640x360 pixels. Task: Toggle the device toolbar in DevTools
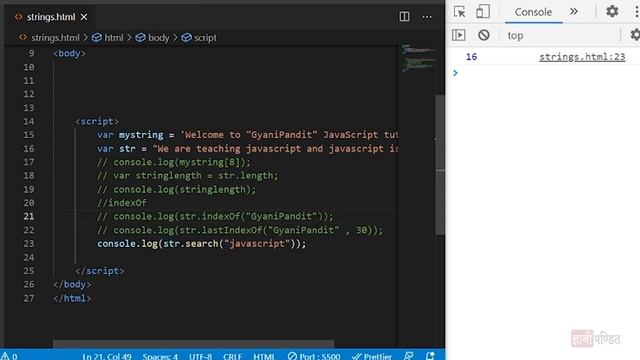click(482, 11)
